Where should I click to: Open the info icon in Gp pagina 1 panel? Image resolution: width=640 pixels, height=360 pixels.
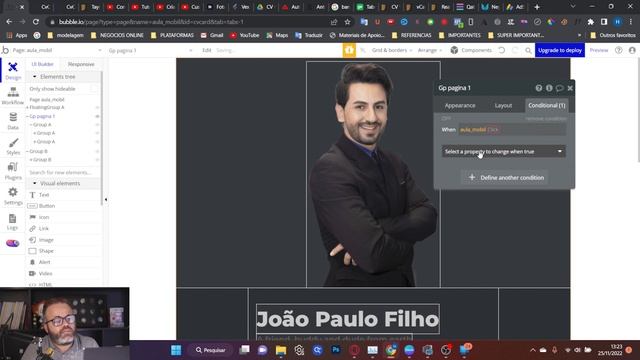pyautogui.click(x=549, y=88)
